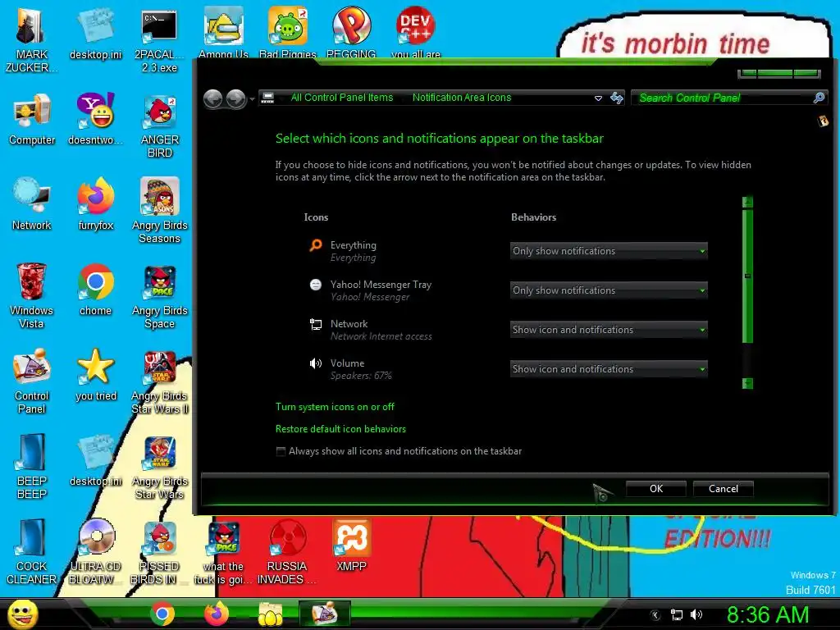Open the PISSED BIRDS IN... desktop shortcut

coord(159,552)
